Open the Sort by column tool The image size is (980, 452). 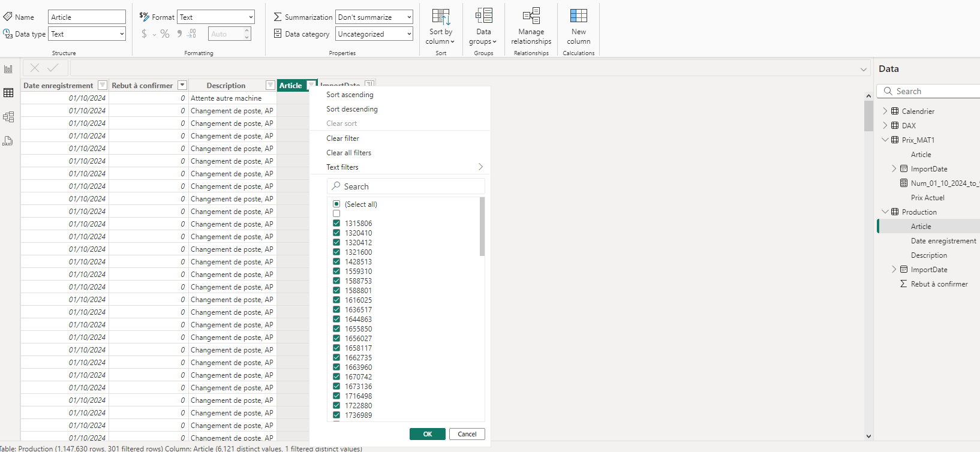[x=440, y=27]
